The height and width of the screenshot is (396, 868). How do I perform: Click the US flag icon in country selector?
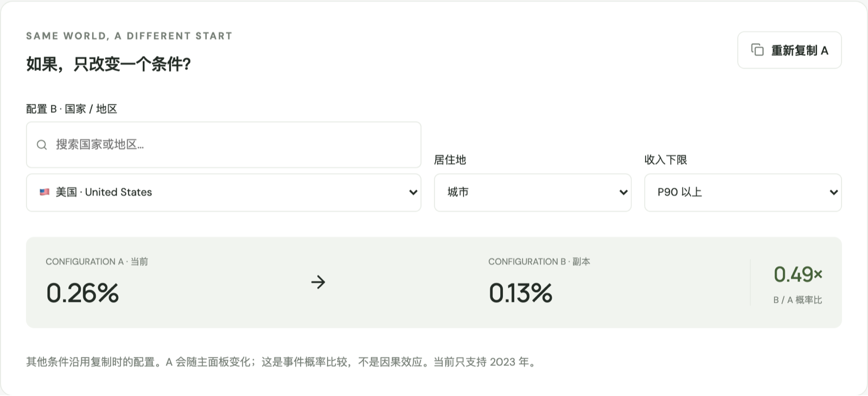[x=44, y=192]
